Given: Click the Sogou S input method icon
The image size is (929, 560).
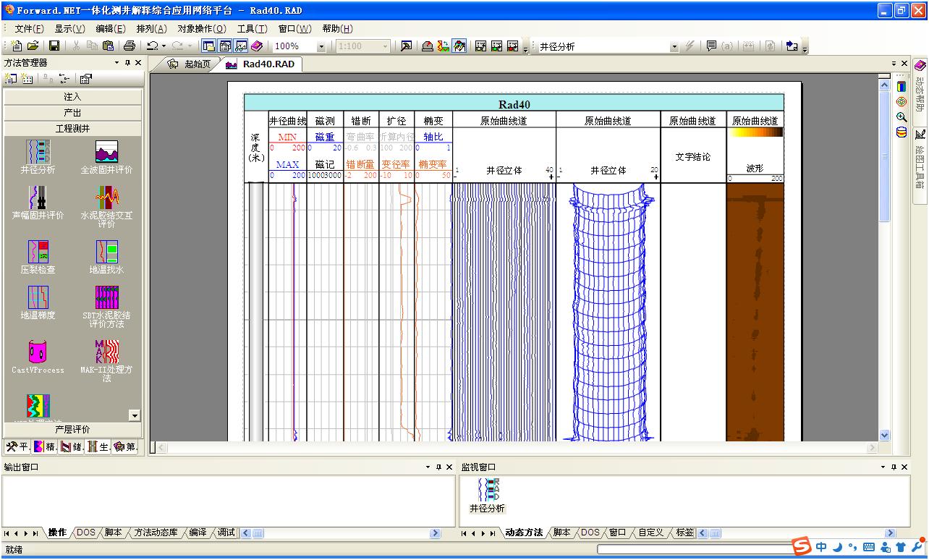Looking at the screenshot, I should click(x=801, y=547).
